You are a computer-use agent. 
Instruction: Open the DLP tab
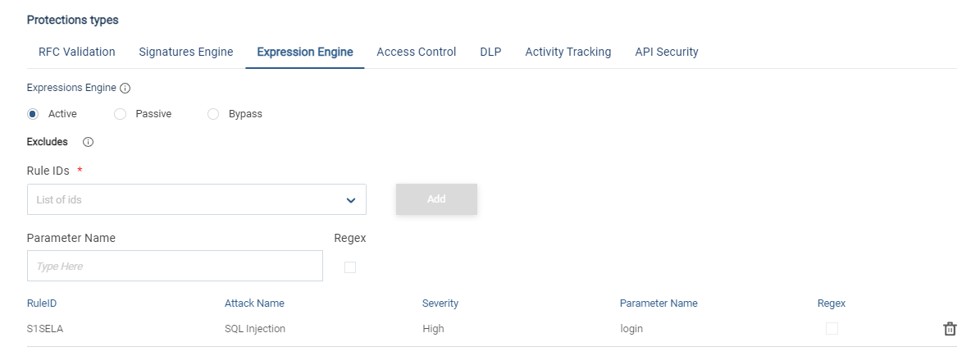tap(490, 52)
